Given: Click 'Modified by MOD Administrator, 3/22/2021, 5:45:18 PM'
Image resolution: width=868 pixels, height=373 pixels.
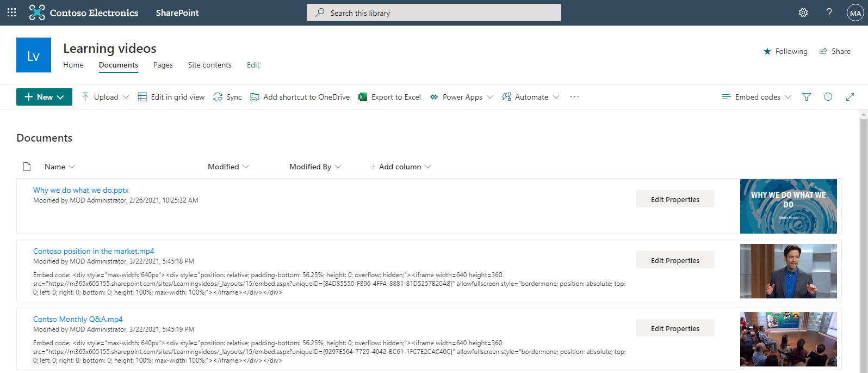Looking at the screenshot, I should 114,261.
